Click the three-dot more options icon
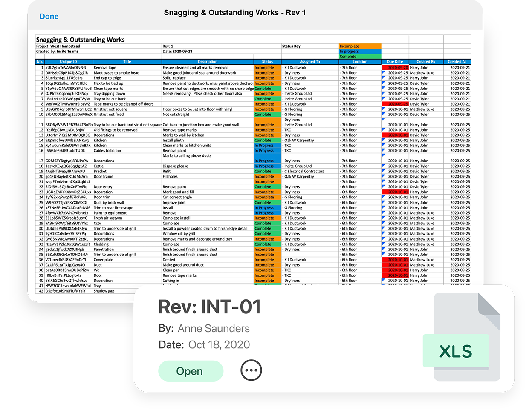 tap(251, 370)
